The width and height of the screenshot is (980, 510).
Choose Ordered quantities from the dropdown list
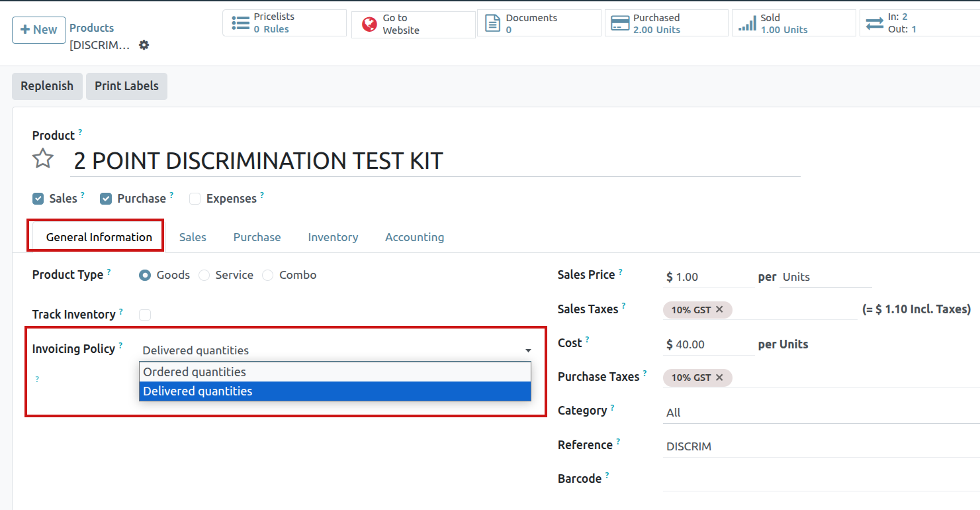195,372
